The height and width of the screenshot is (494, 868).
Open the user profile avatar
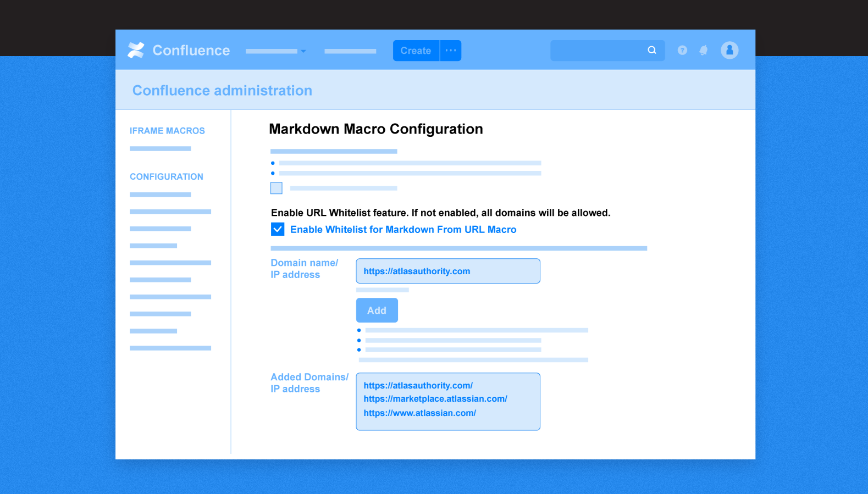(x=729, y=50)
